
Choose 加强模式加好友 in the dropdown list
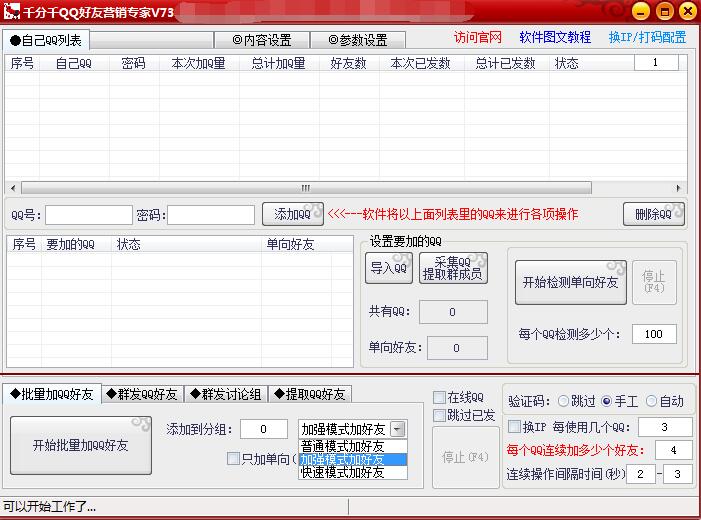click(x=352, y=459)
